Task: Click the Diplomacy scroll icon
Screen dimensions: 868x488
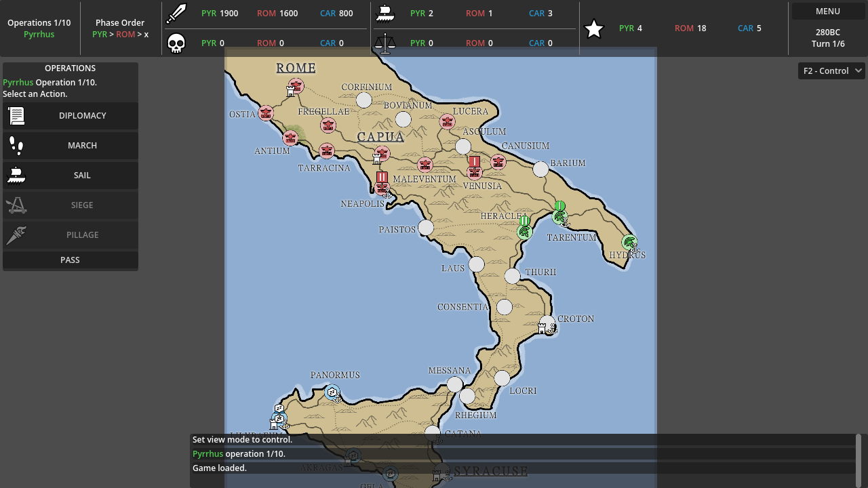Action: [16, 116]
